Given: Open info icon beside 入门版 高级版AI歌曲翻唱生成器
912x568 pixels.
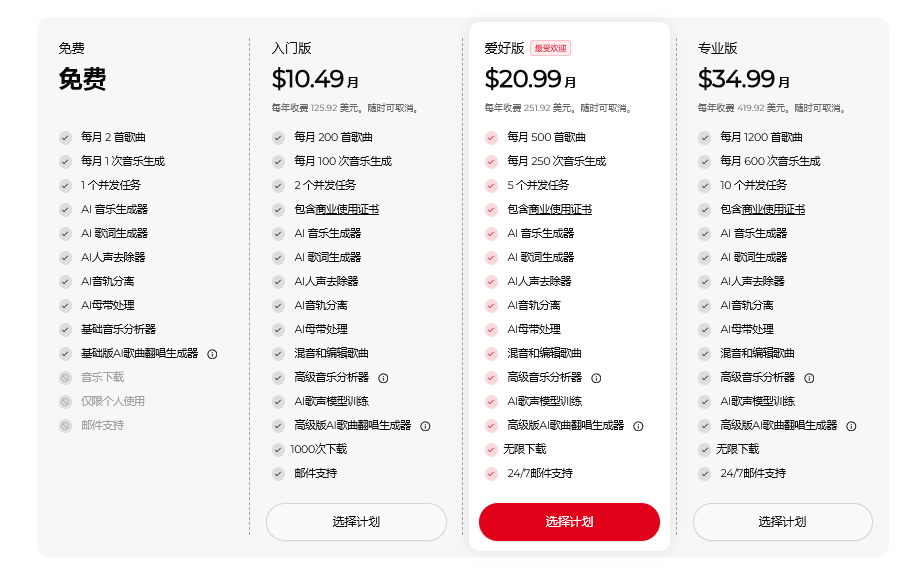Looking at the screenshot, I should (x=425, y=426).
